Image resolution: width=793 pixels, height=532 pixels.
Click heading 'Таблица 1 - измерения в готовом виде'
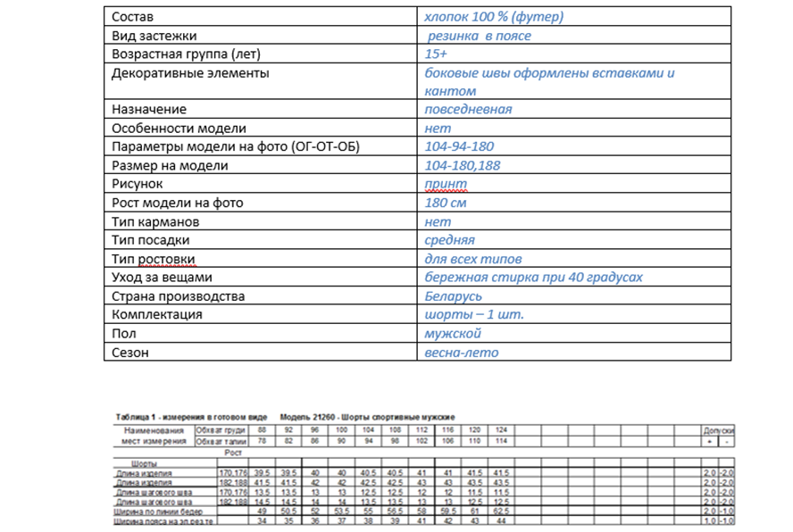[191, 417]
